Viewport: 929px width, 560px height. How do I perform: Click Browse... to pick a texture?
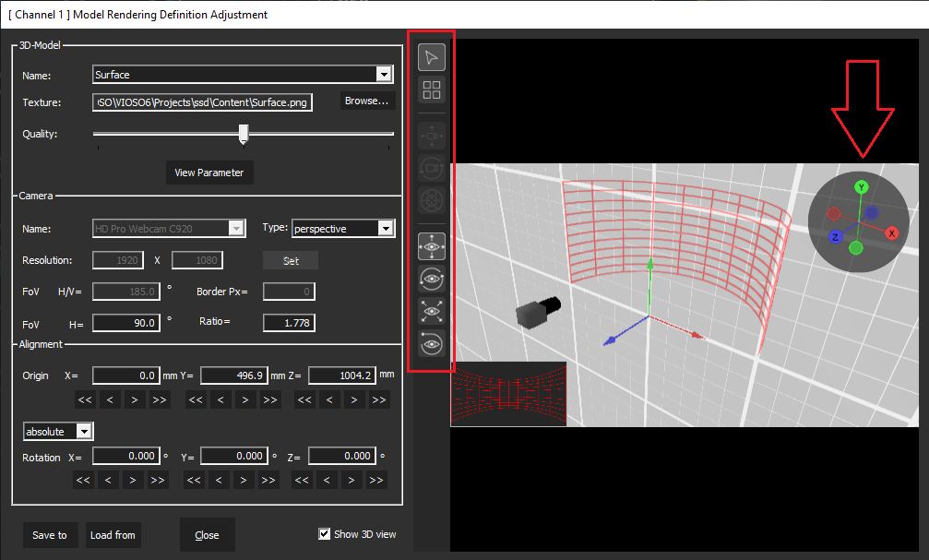367,101
